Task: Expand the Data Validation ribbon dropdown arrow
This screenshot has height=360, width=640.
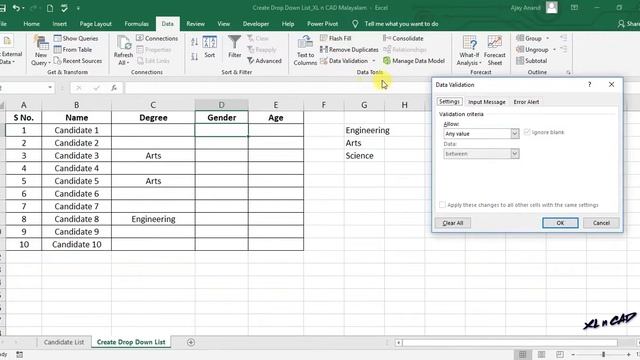Action: [373, 61]
